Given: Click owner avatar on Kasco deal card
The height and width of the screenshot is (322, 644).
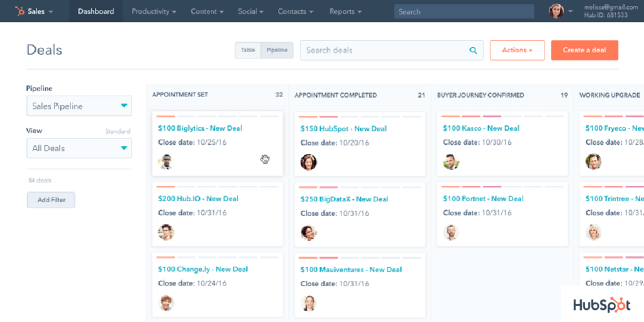Looking at the screenshot, I should pyautogui.click(x=451, y=162).
